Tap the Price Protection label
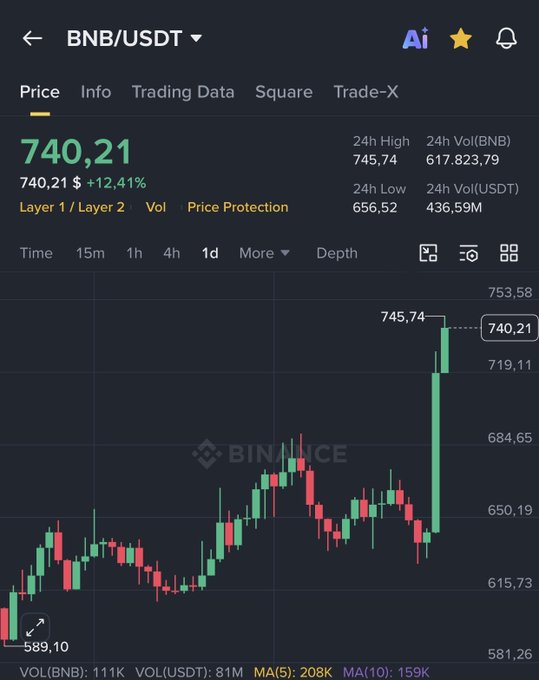Screen dimensions: 539x680 (238, 207)
